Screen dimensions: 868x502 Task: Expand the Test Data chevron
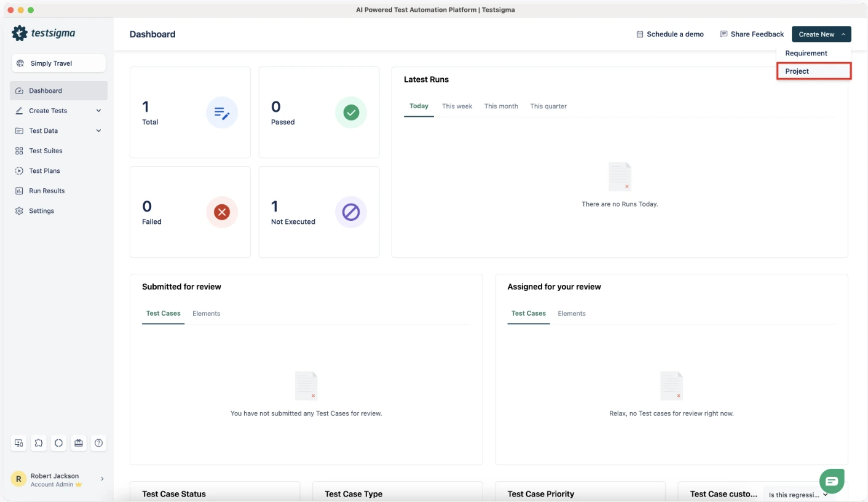coord(98,130)
